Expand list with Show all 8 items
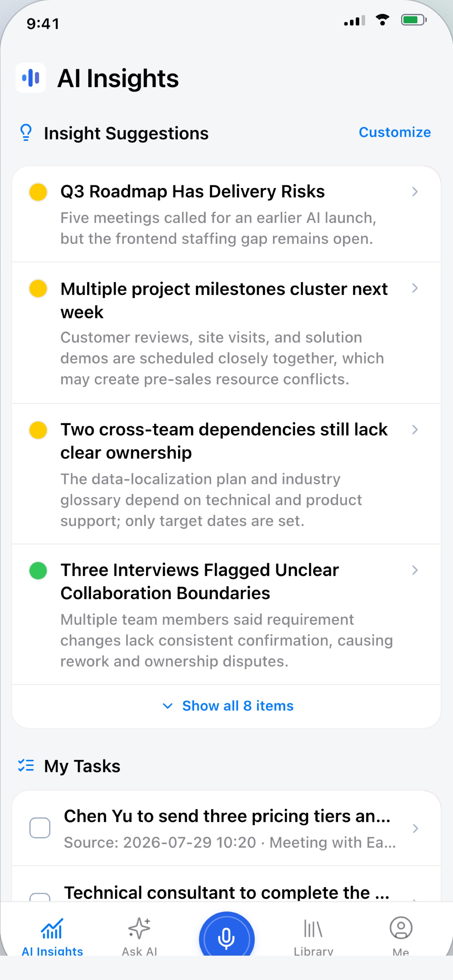Image resolution: width=453 pixels, height=980 pixels. pyautogui.click(x=228, y=706)
